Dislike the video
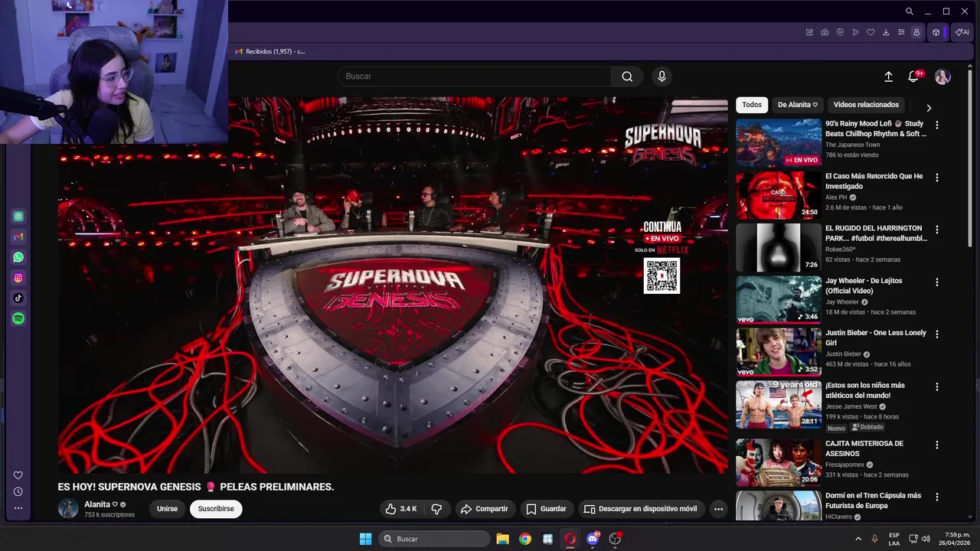The image size is (980, 551). point(436,509)
